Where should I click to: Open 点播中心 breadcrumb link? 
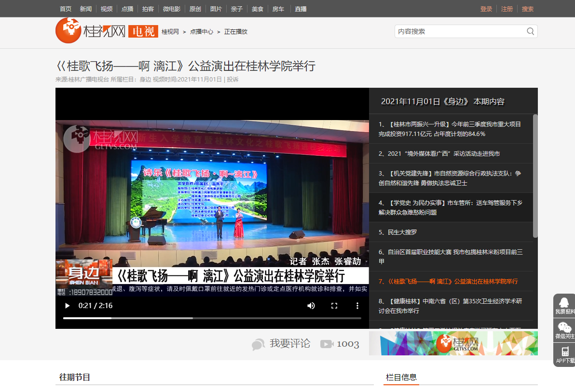pyautogui.click(x=202, y=32)
